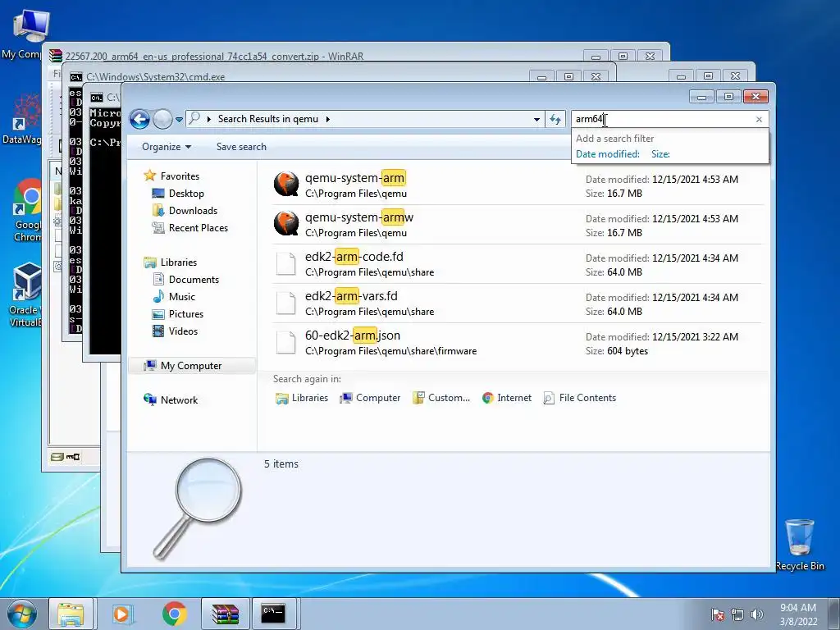Expand the breadcrumb arrow after qemu
The height and width of the screenshot is (630, 840).
(327, 120)
